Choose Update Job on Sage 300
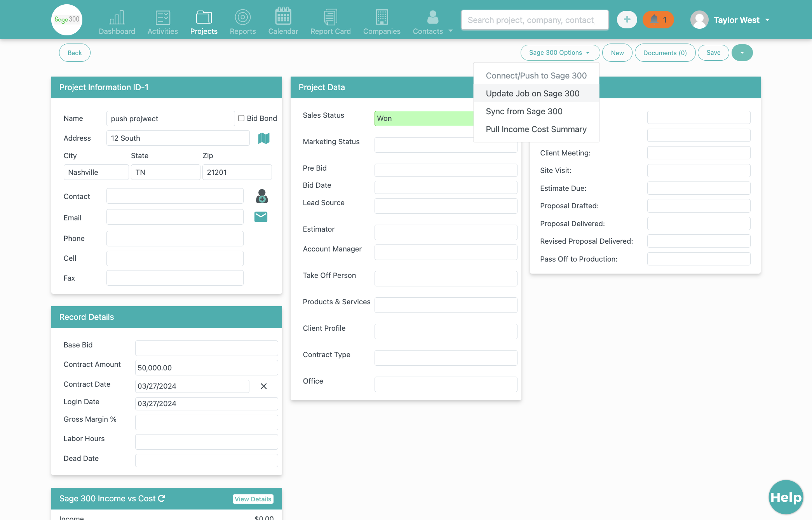 click(x=536, y=93)
